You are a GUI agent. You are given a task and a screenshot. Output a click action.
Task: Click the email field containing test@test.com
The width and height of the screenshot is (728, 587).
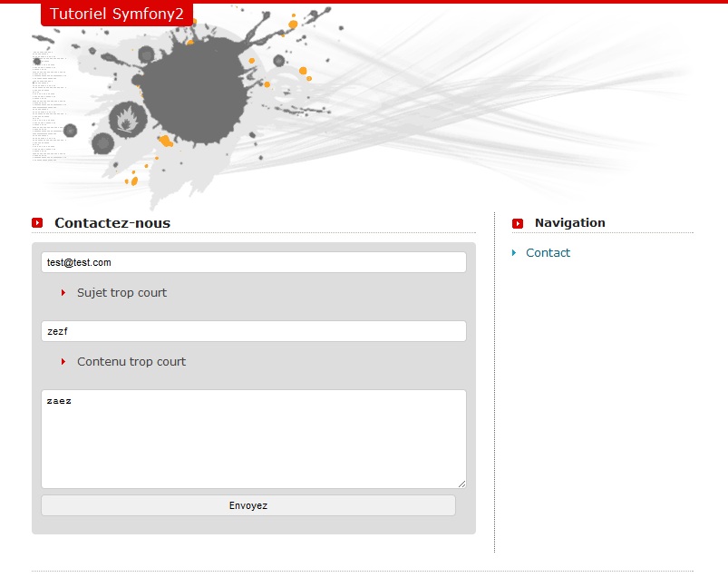(x=254, y=262)
